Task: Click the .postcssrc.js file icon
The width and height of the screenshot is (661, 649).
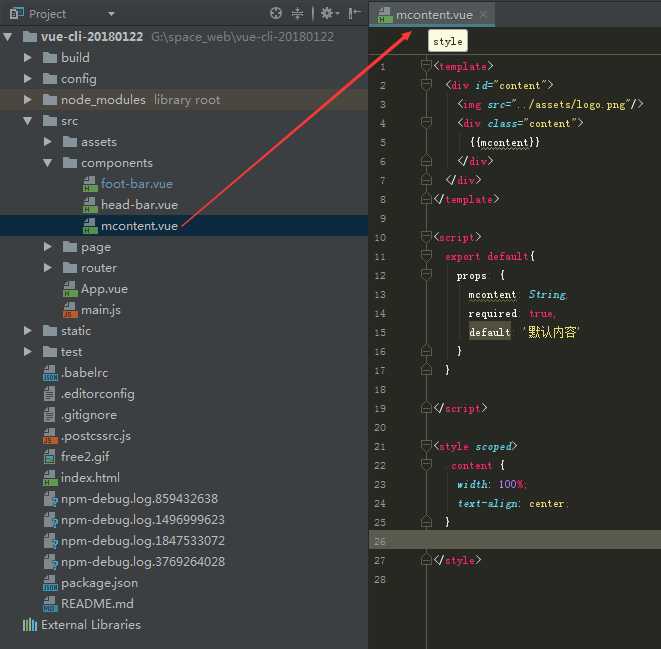Action: [x=50, y=436]
